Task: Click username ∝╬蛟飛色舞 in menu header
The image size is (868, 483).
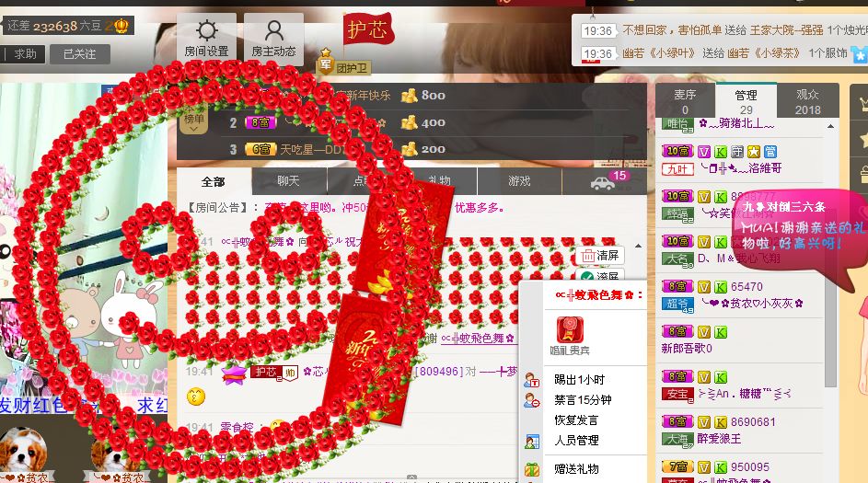Action: [x=595, y=295]
